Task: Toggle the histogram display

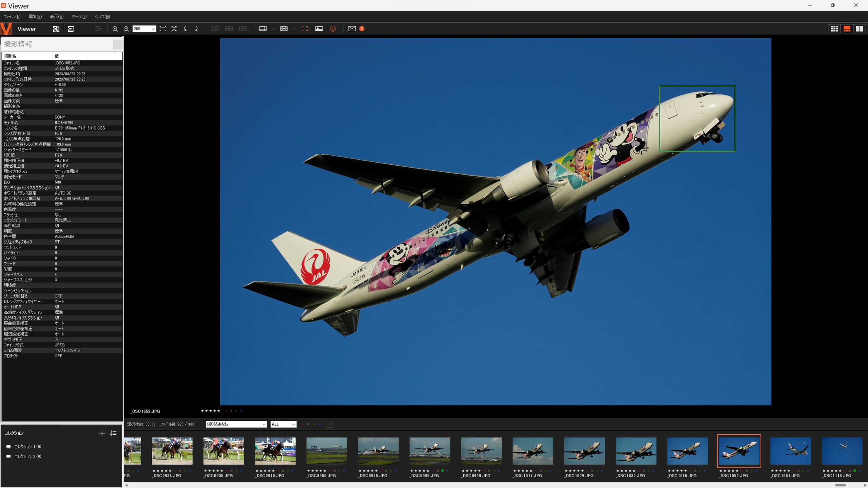Action: click(319, 29)
